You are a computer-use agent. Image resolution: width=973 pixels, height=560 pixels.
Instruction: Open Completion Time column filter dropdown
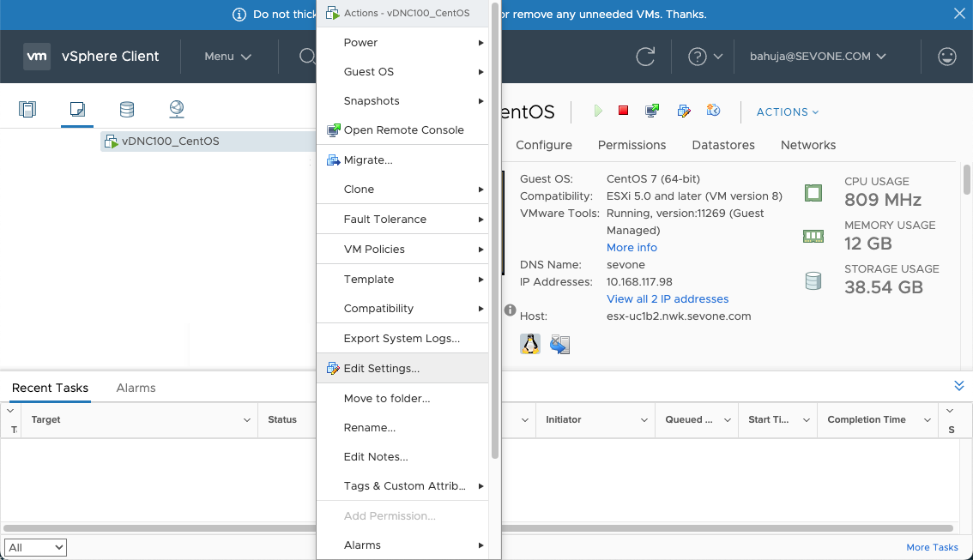(x=927, y=420)
